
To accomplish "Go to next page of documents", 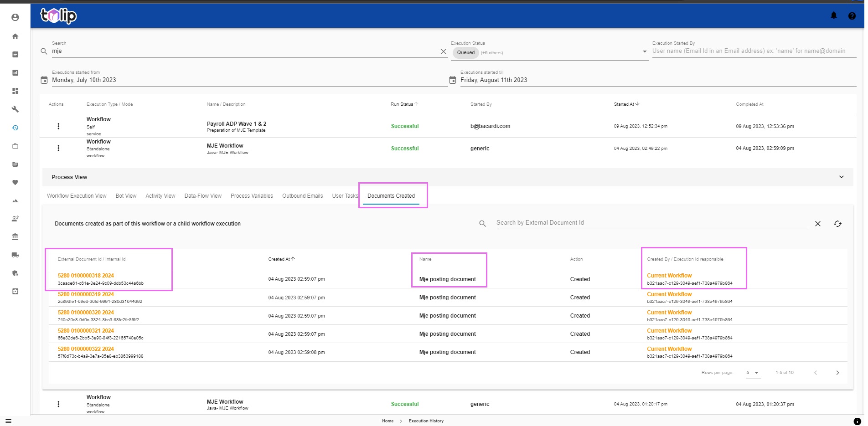I will [x=837, y=373].
